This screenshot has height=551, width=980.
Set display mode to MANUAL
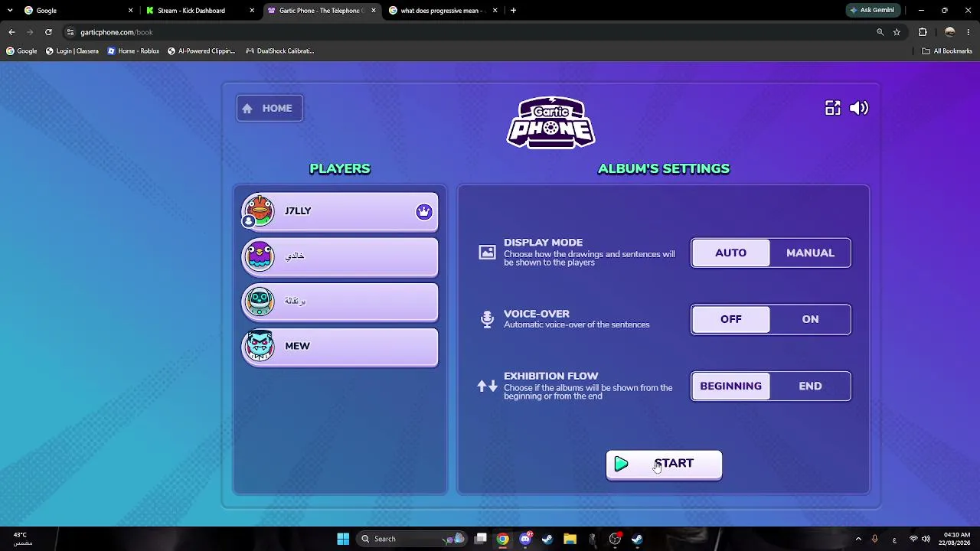(810, 253)
